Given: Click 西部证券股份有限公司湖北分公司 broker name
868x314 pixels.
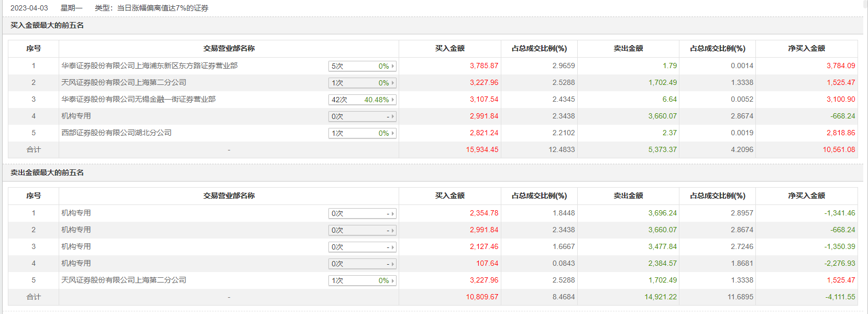Looking at the screenshot, I should click(116, 133).
